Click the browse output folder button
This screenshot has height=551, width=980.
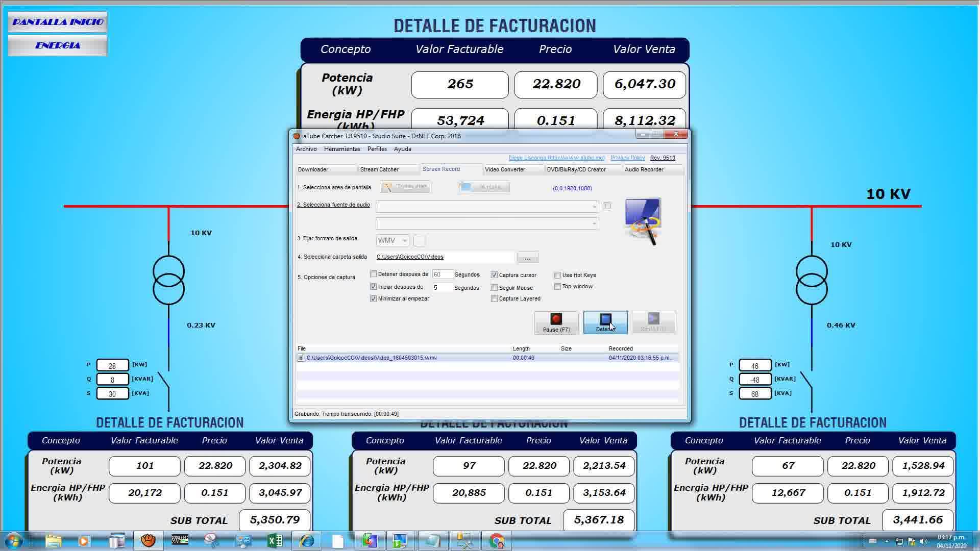528,258
